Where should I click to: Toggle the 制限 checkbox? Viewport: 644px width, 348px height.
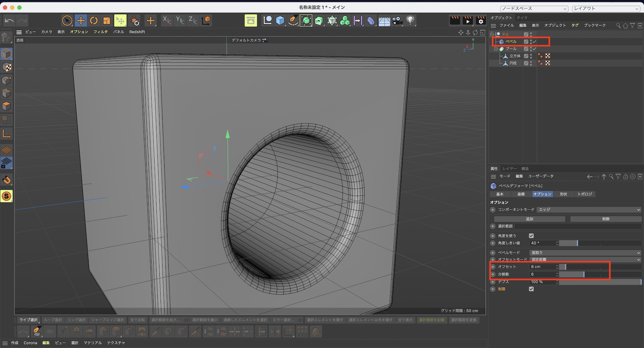point(531,289)
